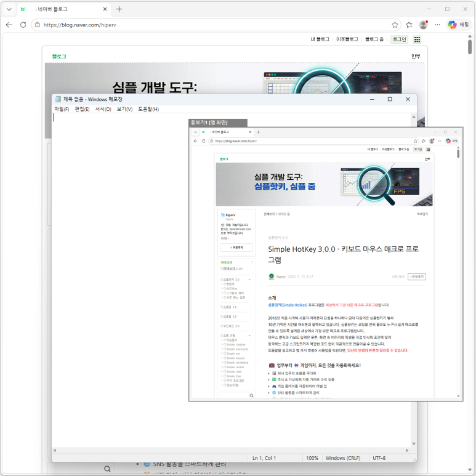Collapse 상품 유틸 category arrow in magnifier preview
This screenshot has width=476, height=476.
pyautogui.click(x=249, y=336)
